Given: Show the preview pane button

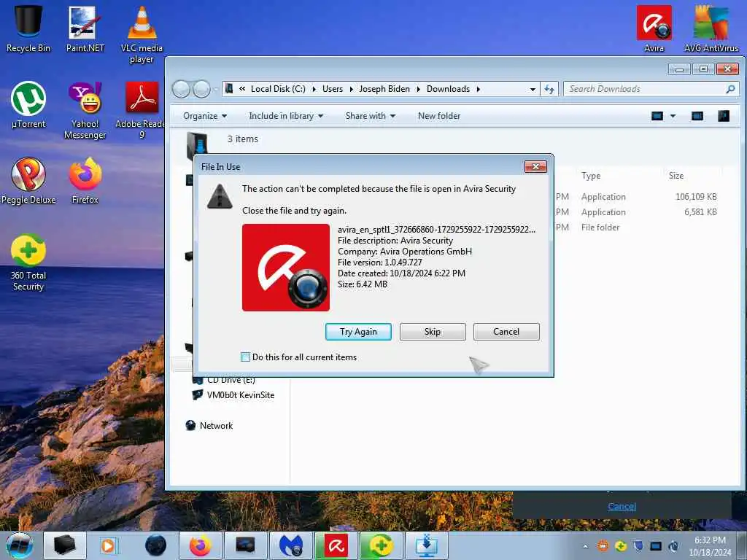Looking at the screenshot, I should coord(697,116).
